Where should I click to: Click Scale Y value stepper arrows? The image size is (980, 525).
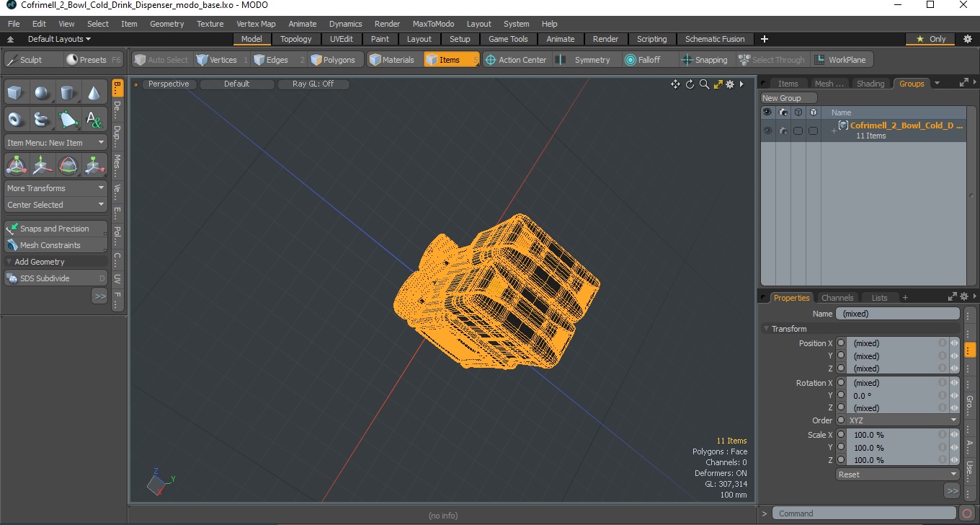pos(954,447)
